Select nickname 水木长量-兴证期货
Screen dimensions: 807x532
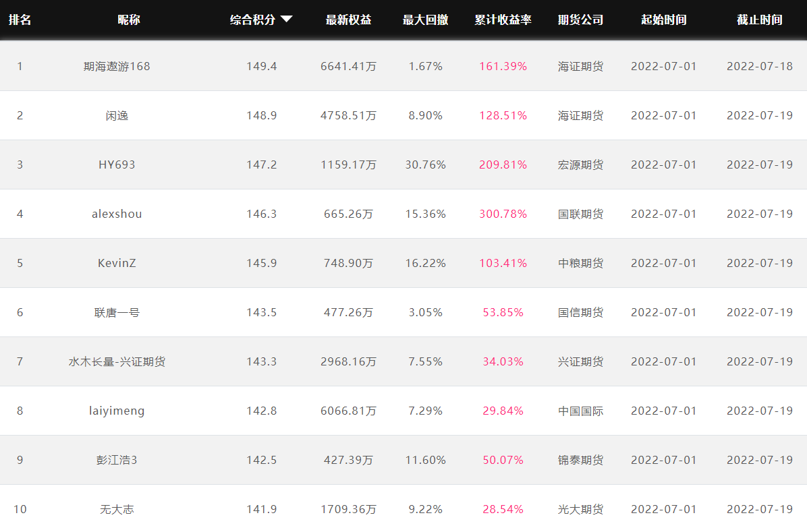pos(117,361)
